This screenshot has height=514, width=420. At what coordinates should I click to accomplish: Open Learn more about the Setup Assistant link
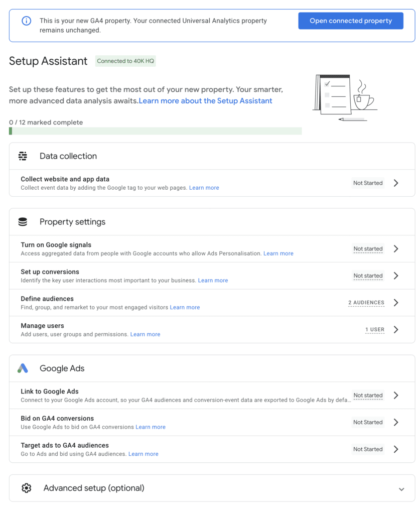click(x=205, y=101)
